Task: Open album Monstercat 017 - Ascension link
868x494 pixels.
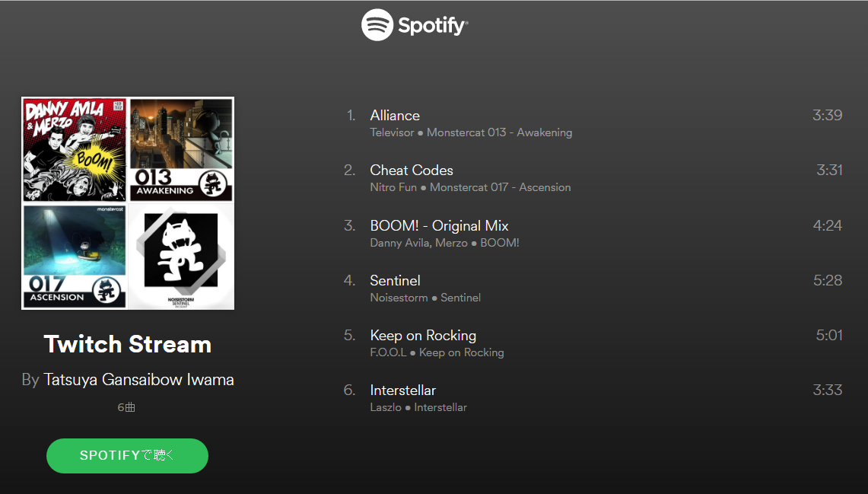Action: [501, 187]
